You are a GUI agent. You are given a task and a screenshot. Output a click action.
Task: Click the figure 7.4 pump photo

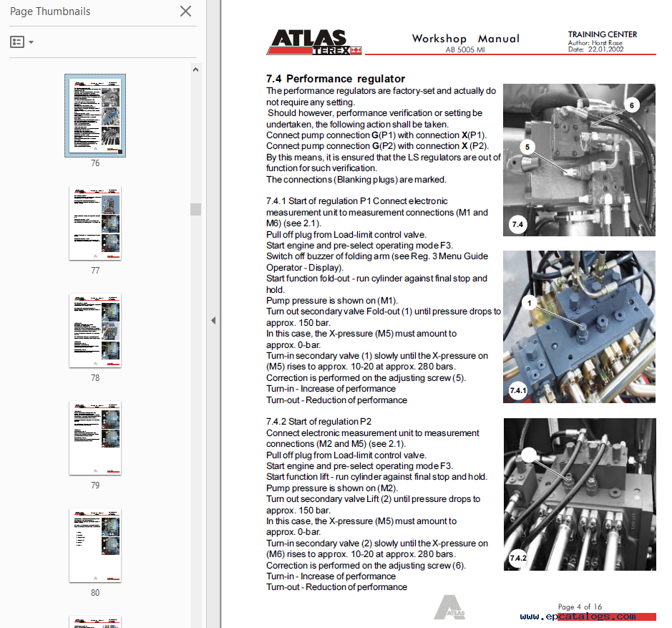(x=580, y=160)
